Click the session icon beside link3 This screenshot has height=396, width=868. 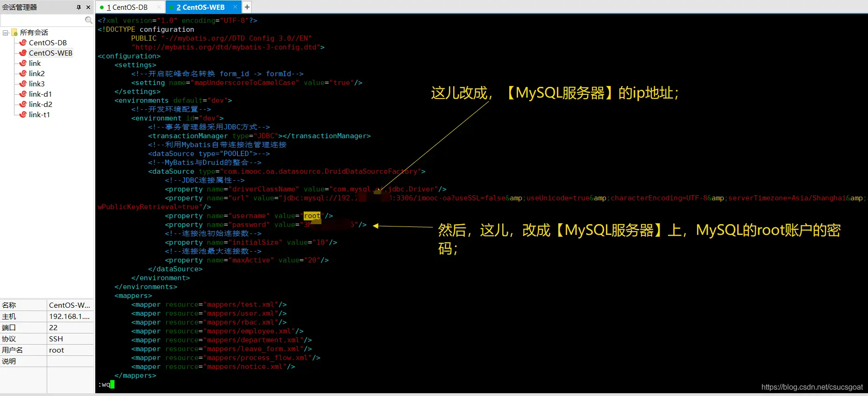23,84
